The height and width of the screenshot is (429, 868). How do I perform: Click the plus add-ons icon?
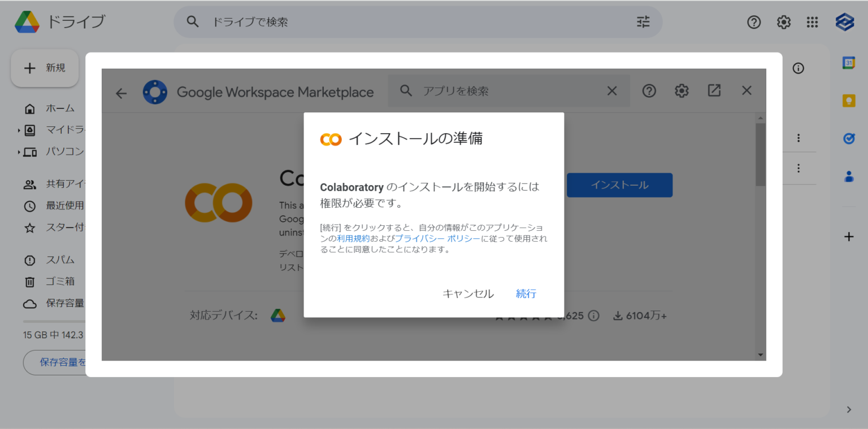848,237
